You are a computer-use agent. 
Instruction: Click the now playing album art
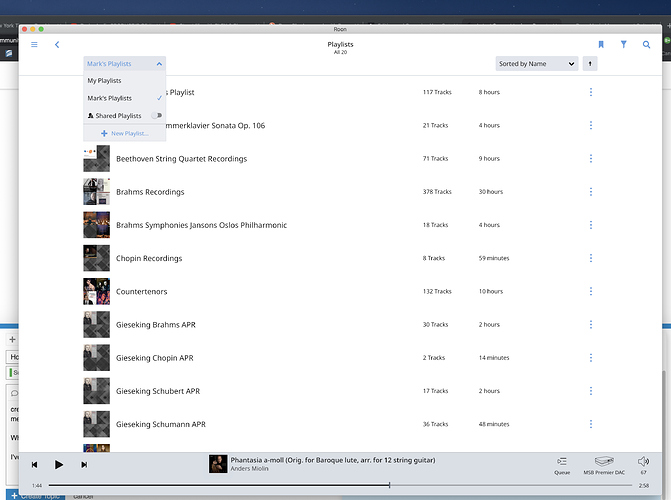click(x=218, y=464)
